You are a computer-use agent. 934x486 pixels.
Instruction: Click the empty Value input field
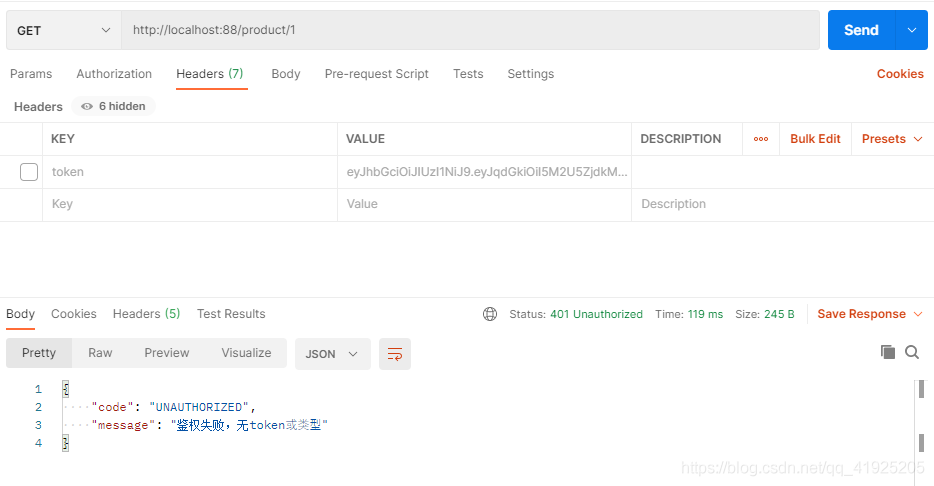tap(484, 204)
